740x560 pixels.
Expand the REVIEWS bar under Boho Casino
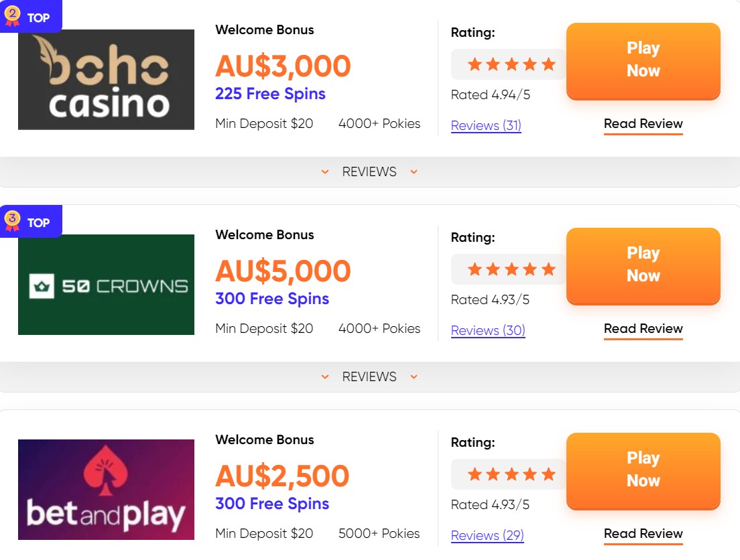pyautogui.click(x=369, y=171)
